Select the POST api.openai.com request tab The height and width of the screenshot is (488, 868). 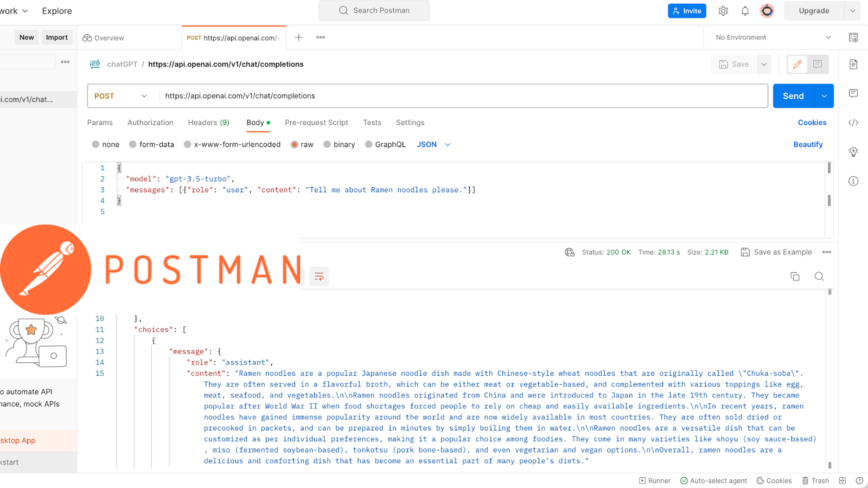pos(234,38)
